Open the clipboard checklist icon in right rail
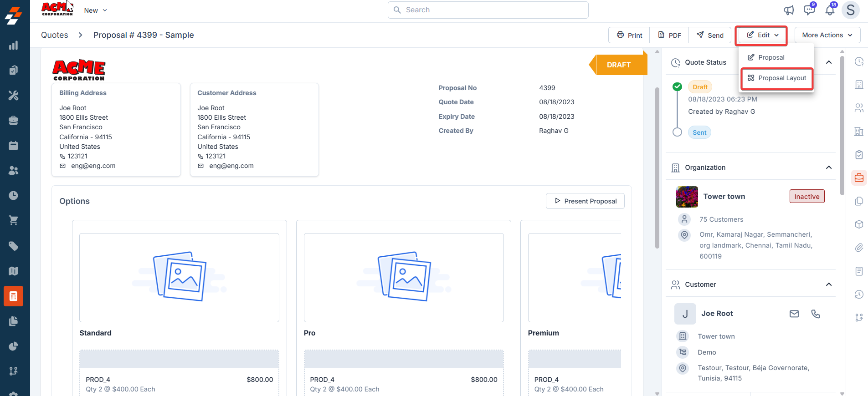The height and width of the screenshot is (396, 868). pos(859,155)
